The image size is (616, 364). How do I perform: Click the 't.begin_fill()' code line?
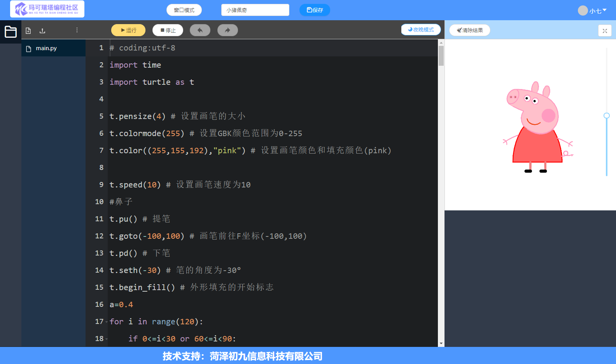click(x=192, y=287)
